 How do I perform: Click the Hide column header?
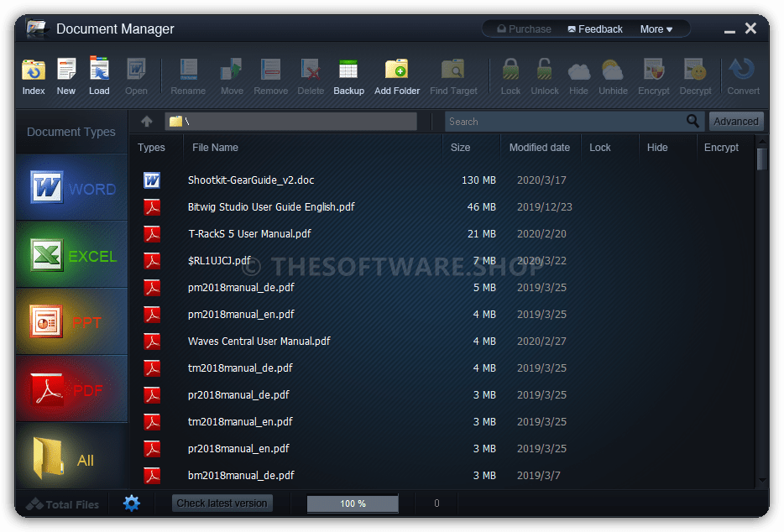click(x=657, y=148)
